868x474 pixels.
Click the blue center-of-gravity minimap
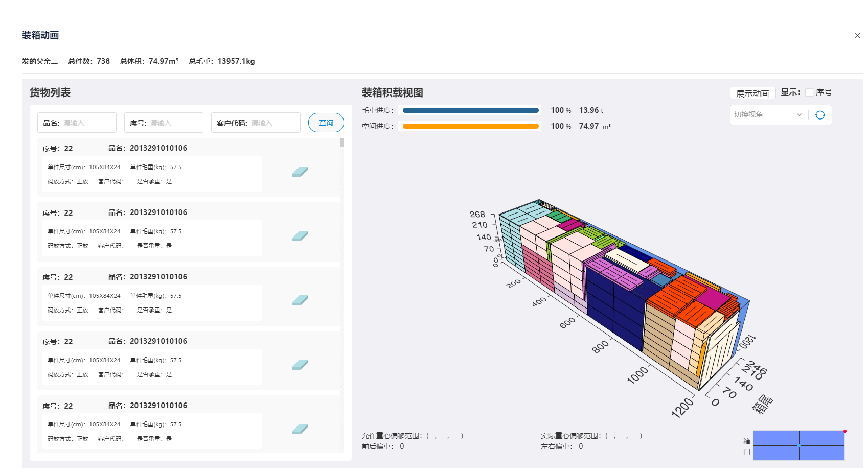[799, 445]
